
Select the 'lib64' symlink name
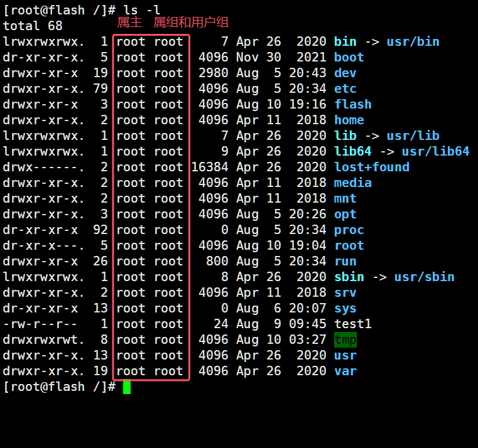point(353,151)
